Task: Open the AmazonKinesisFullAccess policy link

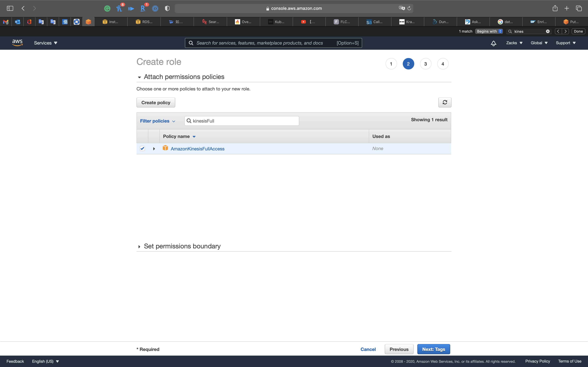Action: point(197,149)
